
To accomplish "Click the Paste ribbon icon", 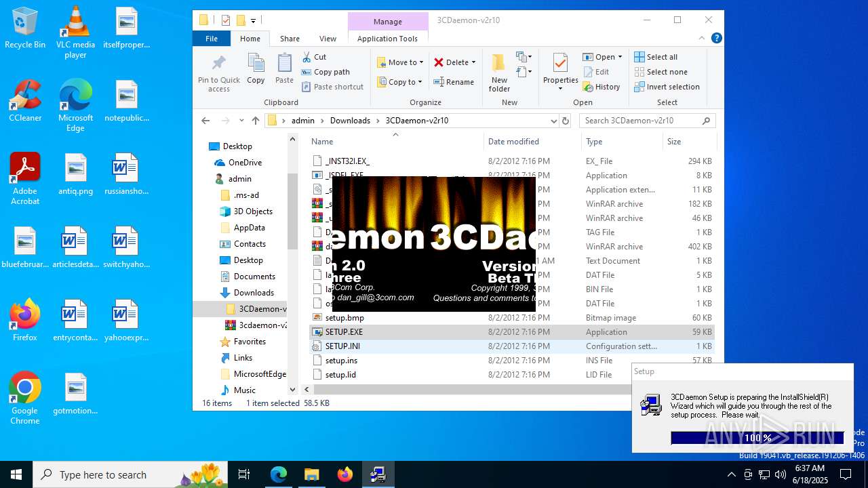I will (284, 70).
